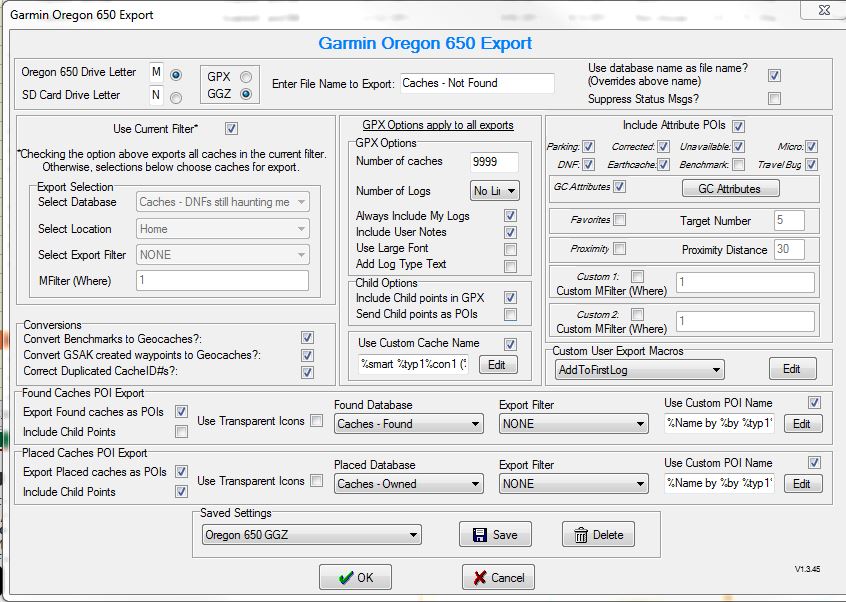Toggle the DNF attribute checkbox
Screen dimensions: 846x602
coord(588,165)
